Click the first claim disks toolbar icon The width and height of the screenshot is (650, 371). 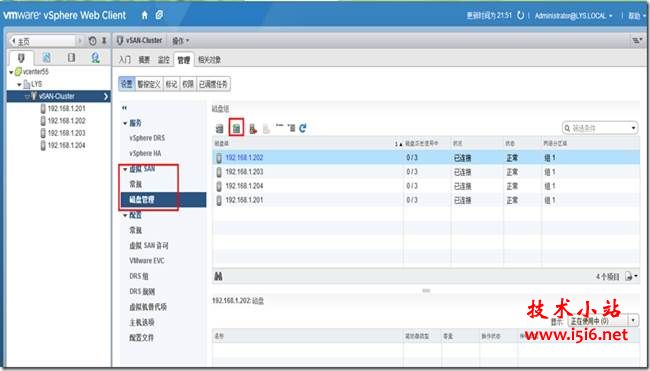[x=220, y=129]
